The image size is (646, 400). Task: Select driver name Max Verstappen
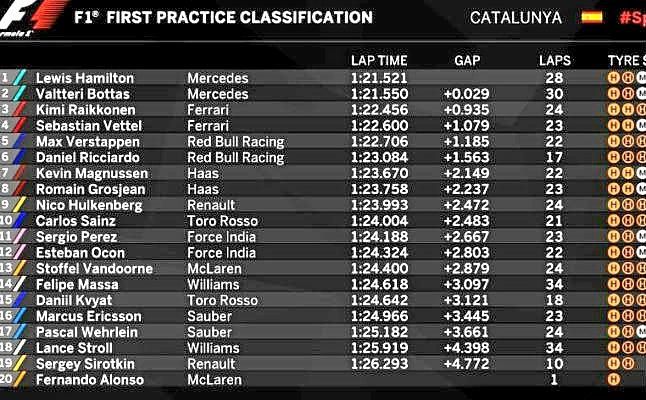pos(85,141)
